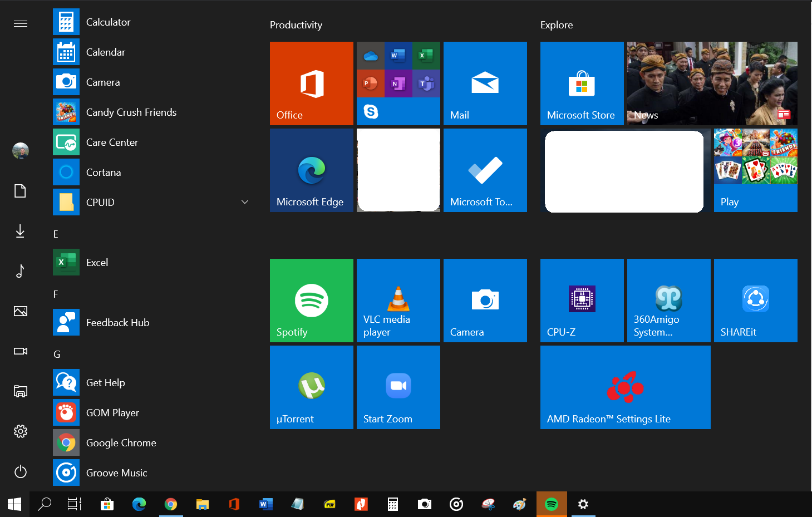Open File Explorer on the taskbar
This screenshot has height=517, width=812.
(203, 504)
